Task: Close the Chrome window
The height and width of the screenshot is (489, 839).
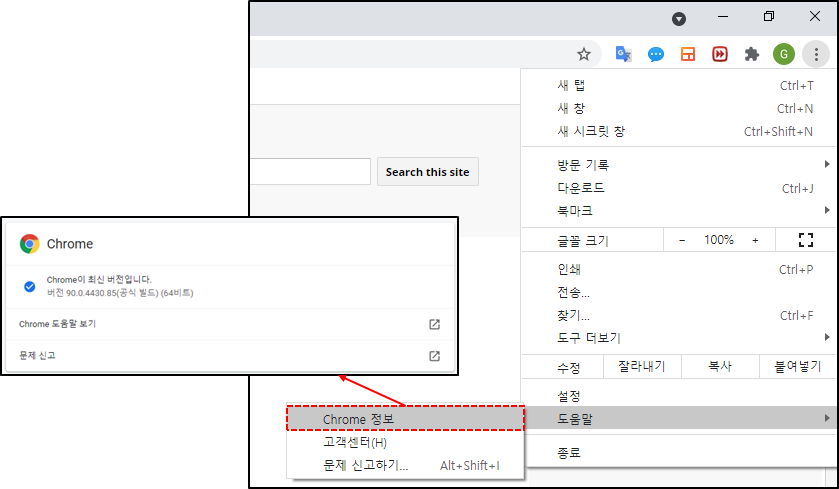Action: (x=815, y=17)
